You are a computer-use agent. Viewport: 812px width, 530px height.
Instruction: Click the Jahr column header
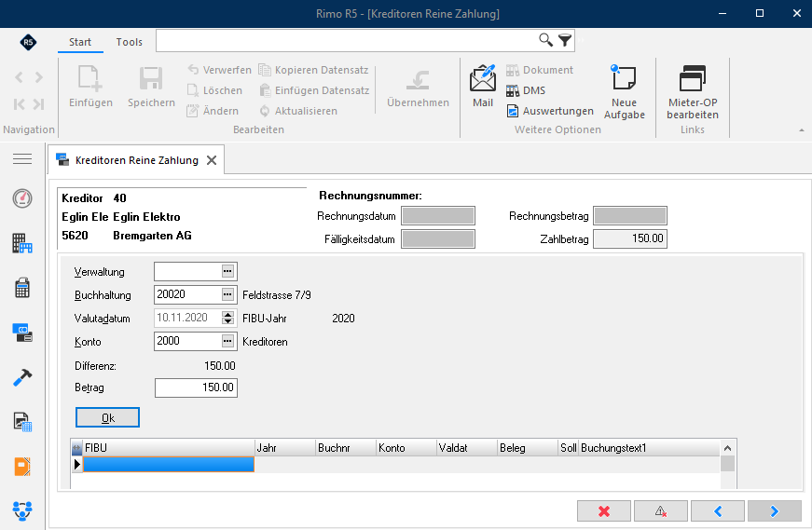285,448
